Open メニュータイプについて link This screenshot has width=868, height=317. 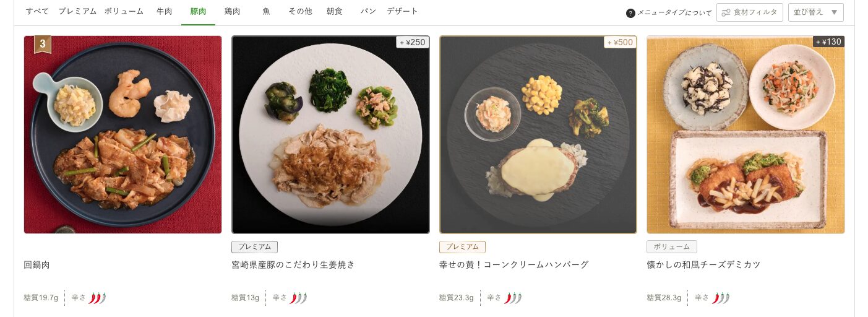674,13
